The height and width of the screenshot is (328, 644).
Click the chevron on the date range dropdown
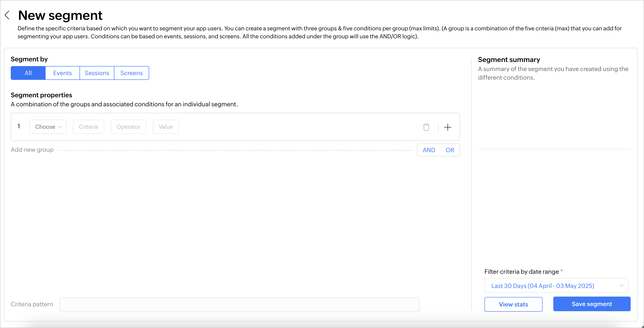coord(621,285)
